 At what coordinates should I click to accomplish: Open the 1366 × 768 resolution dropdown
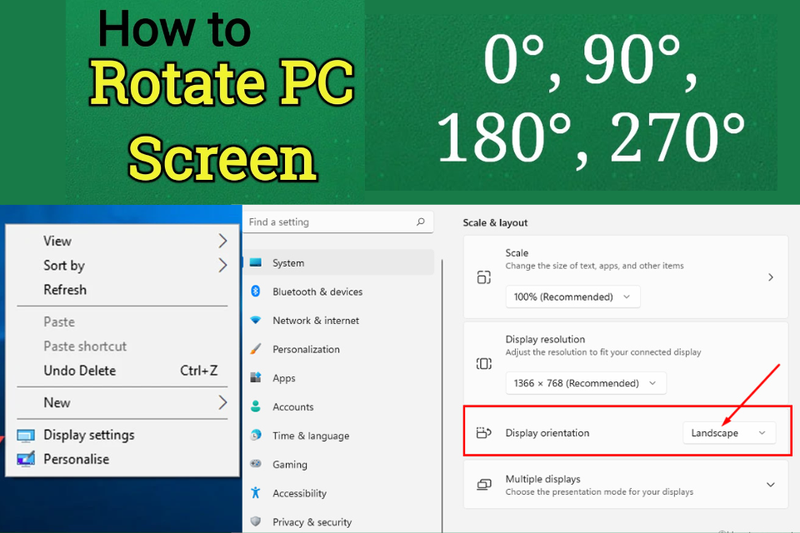pos(586,383)
